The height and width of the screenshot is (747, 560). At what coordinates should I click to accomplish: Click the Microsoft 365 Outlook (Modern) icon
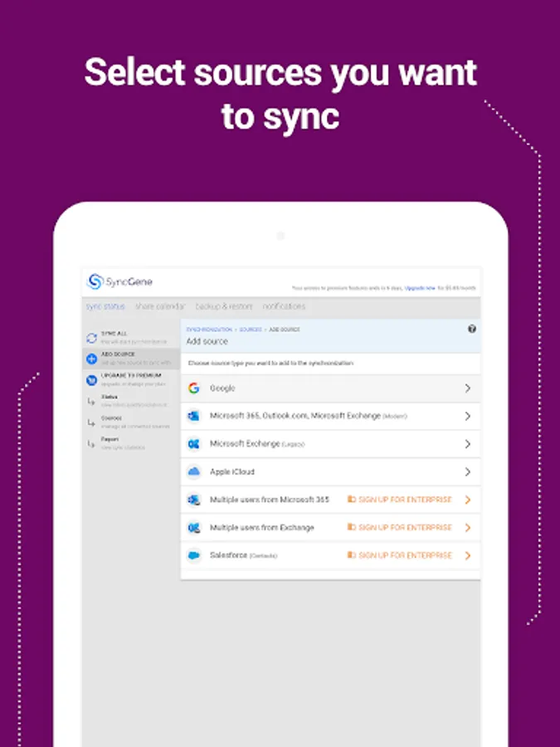[x=193, y=416]
